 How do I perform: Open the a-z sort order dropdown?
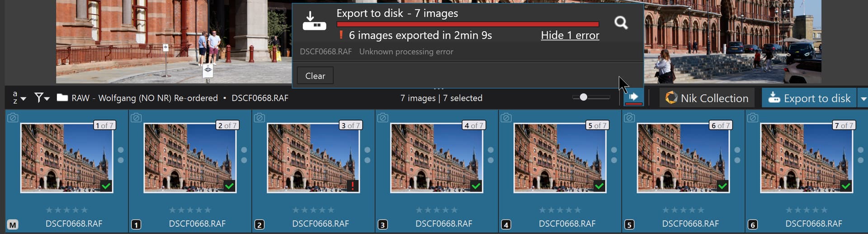(19, 98)
